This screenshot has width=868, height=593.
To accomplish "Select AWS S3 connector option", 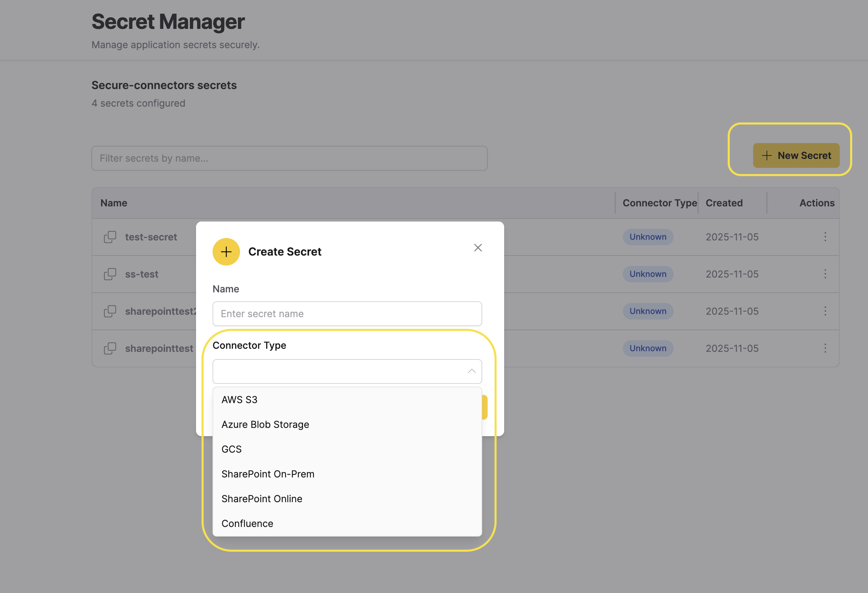I will (x=239, y=399).
